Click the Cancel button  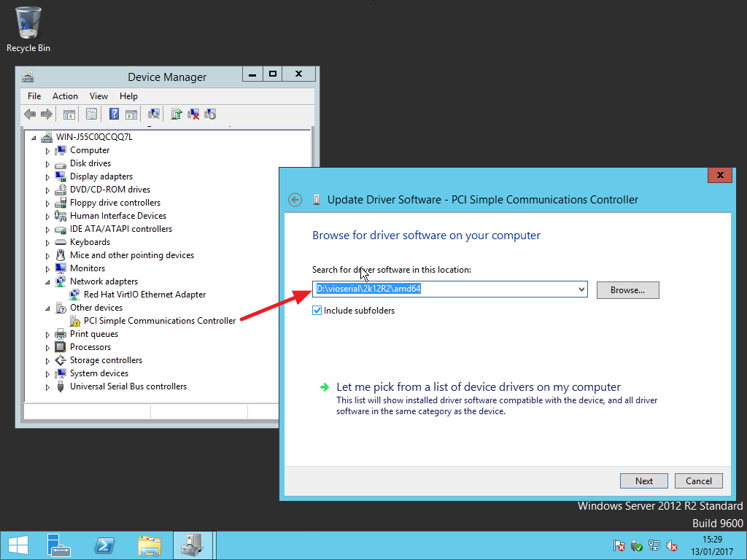698,481
